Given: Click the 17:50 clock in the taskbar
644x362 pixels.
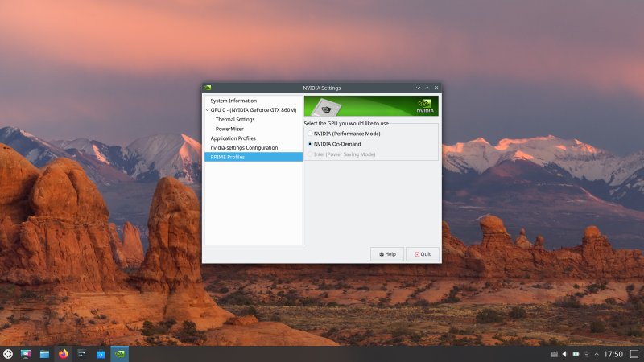Looking at the screenshot, I should (x=613, y=354).
